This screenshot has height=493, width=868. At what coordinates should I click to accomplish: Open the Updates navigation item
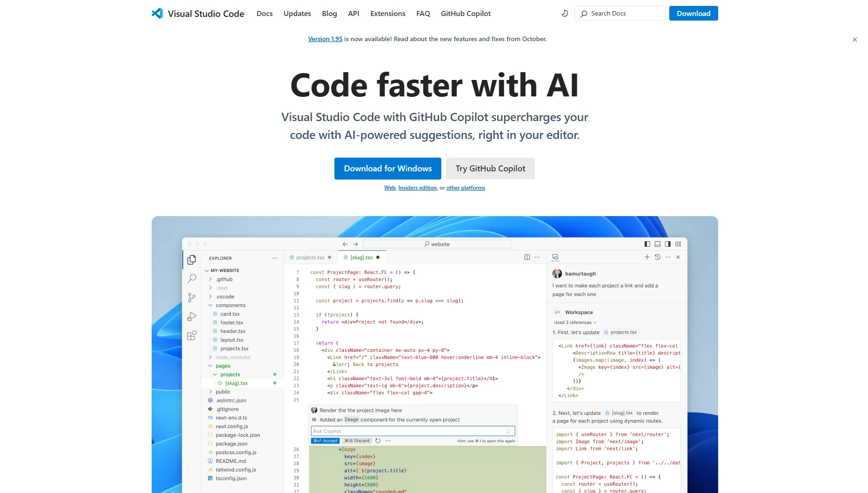point(297,13)
